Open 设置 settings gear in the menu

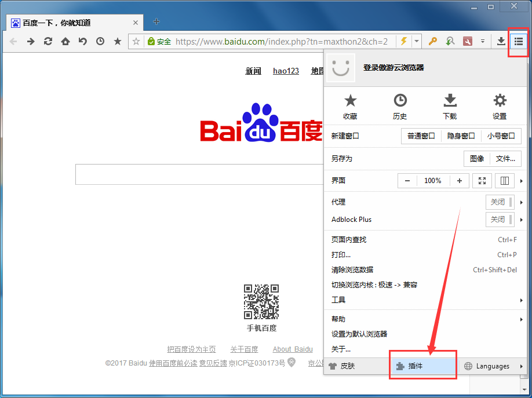click(500, 107)
